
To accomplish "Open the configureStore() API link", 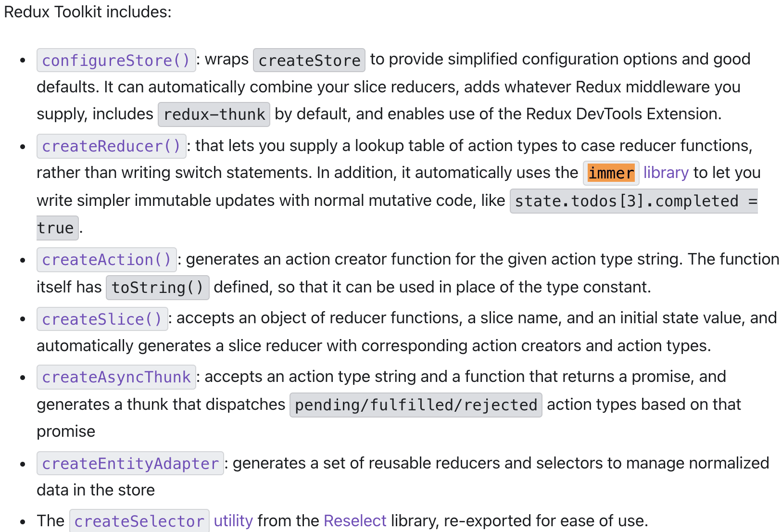I will 116,61.
